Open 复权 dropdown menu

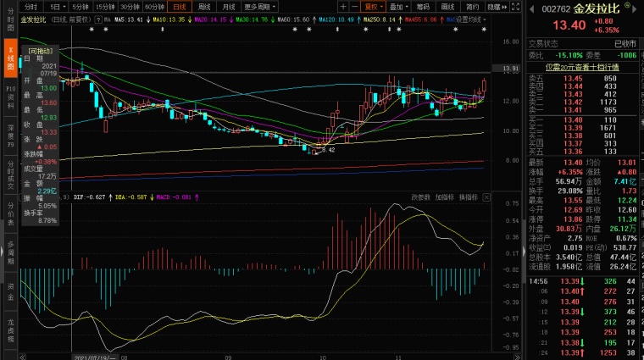point(374,7)
